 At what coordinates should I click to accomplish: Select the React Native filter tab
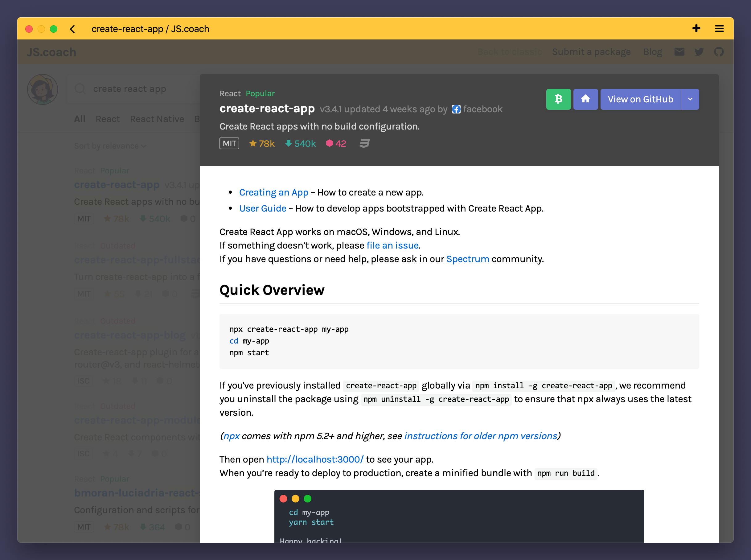157,119
